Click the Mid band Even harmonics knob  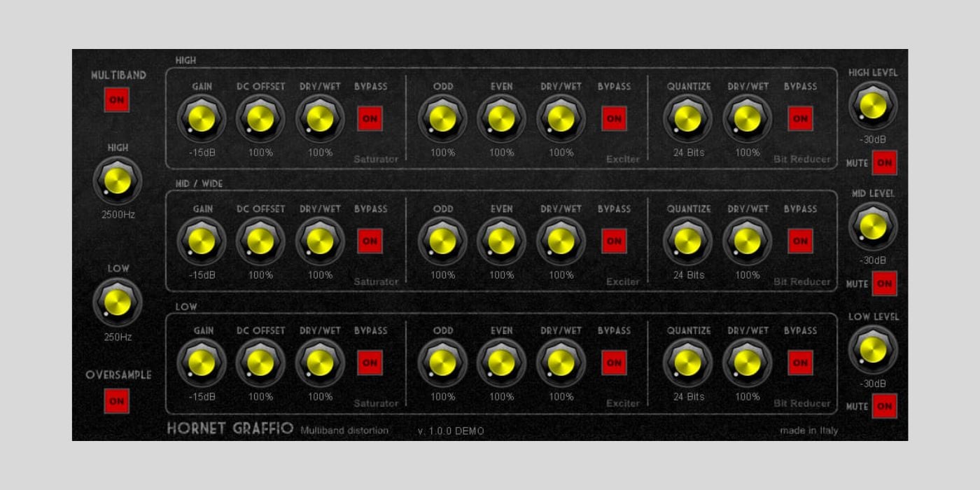point(501,241)
